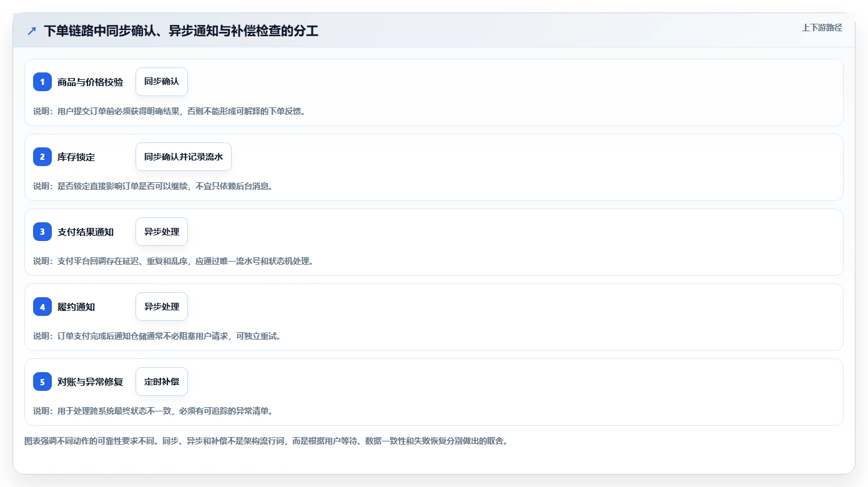Image resolution: width=868 pixels, height=487 pixels.
Task: Click the 定时补偿 tag
Action: click(x=162, y=381)
